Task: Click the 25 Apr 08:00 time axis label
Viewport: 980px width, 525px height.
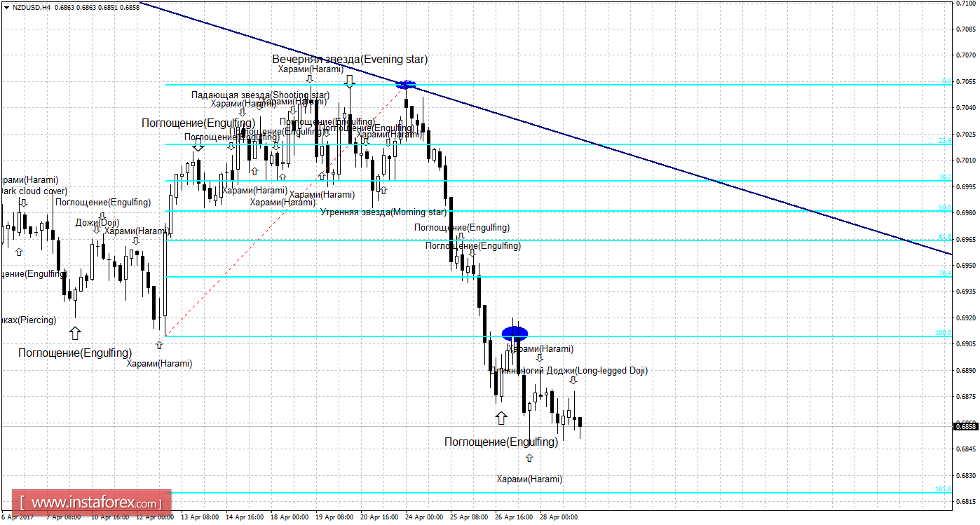Action: [468, 517]
